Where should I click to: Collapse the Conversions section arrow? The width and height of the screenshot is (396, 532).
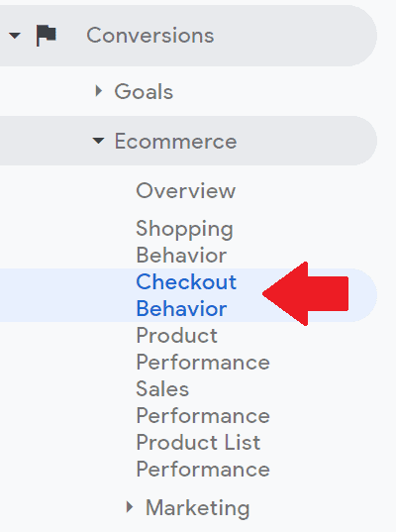[15, 36]
